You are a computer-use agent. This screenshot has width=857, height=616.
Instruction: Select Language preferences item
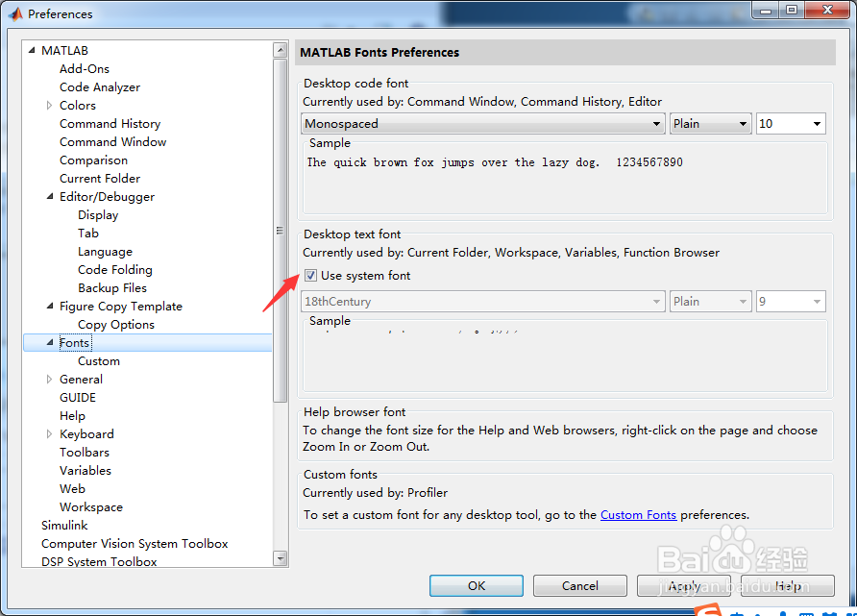[105, 252]
